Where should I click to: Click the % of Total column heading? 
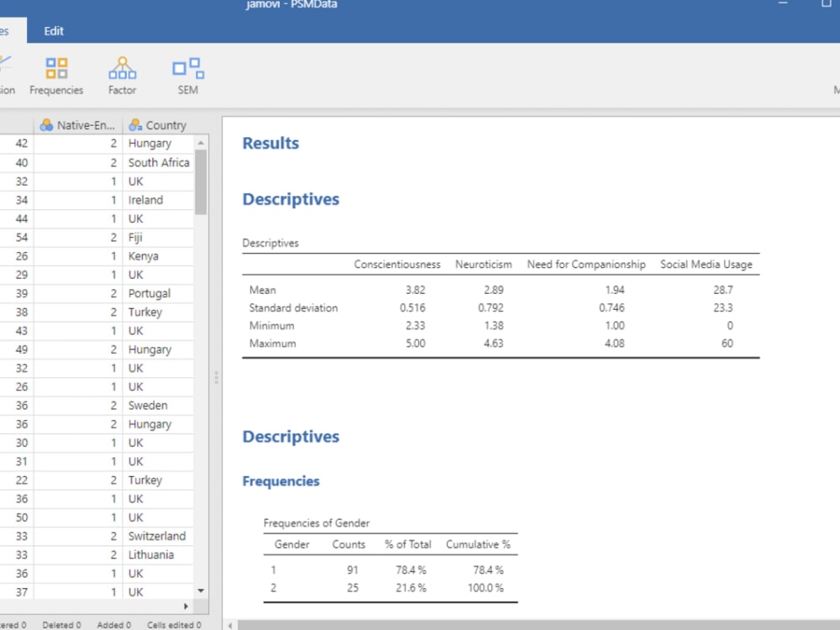point(407,544)
